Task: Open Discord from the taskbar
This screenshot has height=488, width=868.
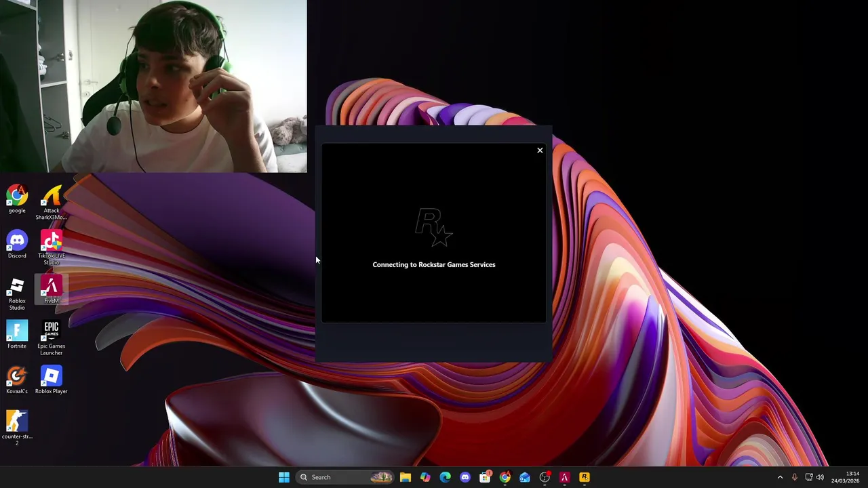Action: 465,477
